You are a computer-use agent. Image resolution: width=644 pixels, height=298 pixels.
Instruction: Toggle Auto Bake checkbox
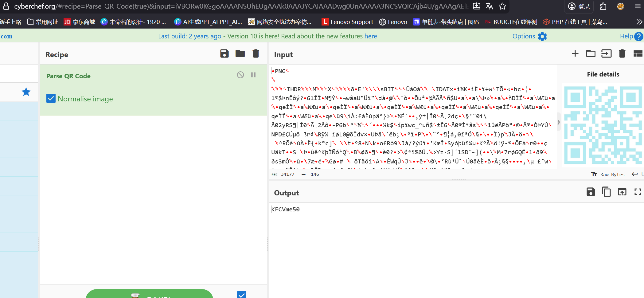click(242, 295)
